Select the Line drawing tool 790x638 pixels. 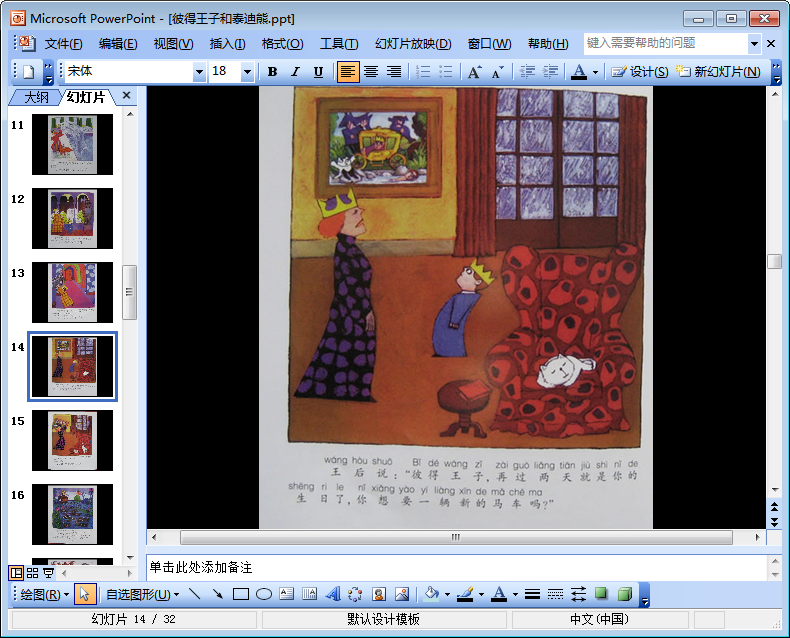194,595
